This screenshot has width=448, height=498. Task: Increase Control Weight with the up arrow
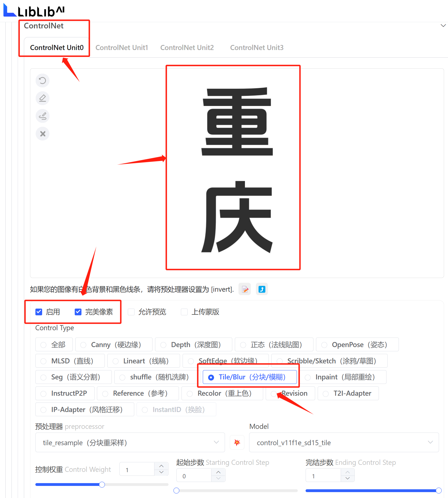coord(161,466)
